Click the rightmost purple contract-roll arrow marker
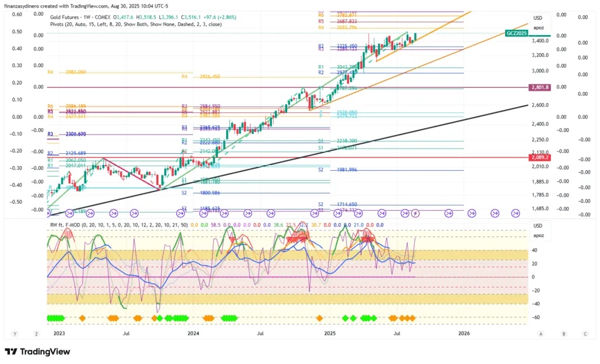 coord(516,214)
